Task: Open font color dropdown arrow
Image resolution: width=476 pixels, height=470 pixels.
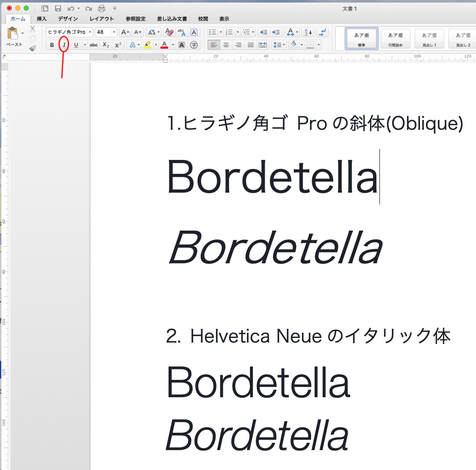Action: (x=173, y=45)
